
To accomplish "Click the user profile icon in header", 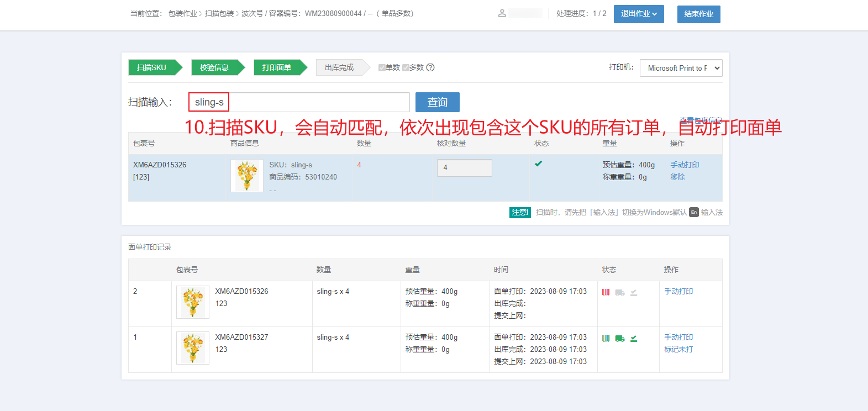I will (x=502, y=13).
